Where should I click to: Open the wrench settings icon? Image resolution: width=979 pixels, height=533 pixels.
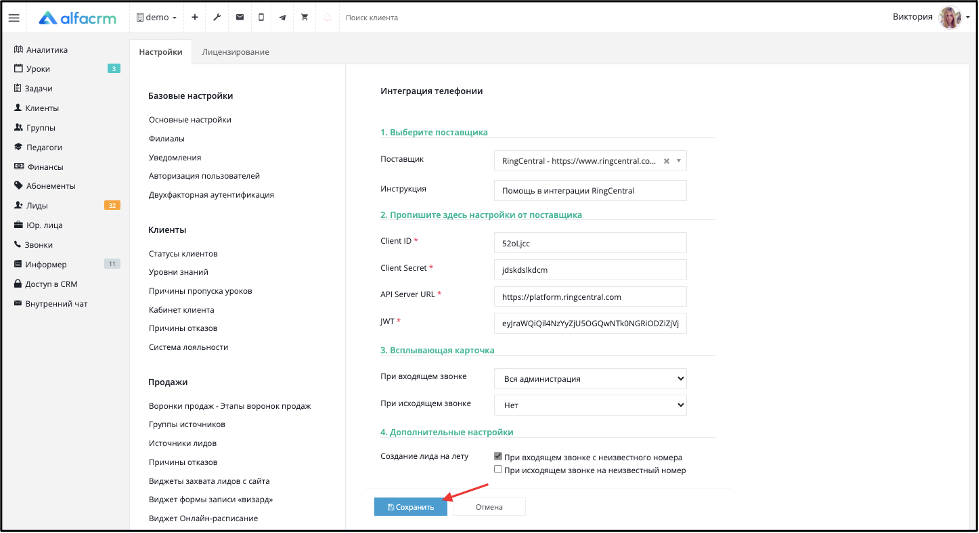217,17
